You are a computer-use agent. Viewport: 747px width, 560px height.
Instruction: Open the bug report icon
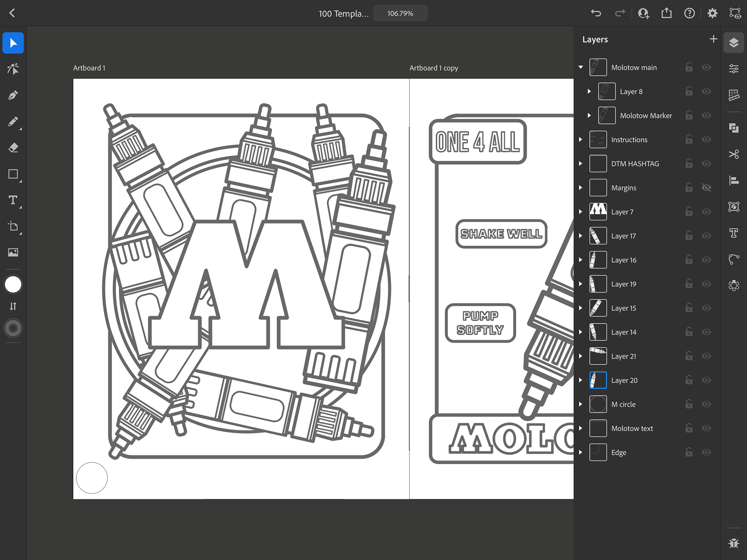click(734, 543)
